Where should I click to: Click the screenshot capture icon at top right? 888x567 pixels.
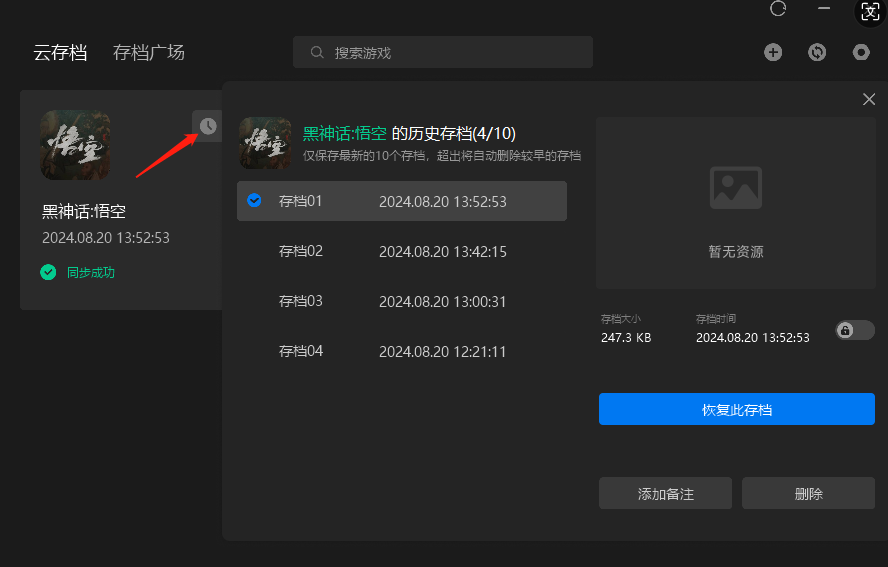tap(870, 10)
